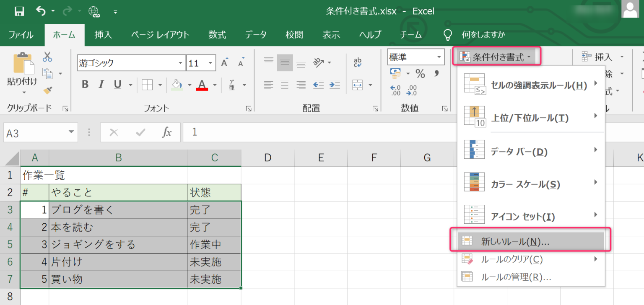Click the Increase Font Size icon
This screenshot has height=305, width=644.
point(224,63)
